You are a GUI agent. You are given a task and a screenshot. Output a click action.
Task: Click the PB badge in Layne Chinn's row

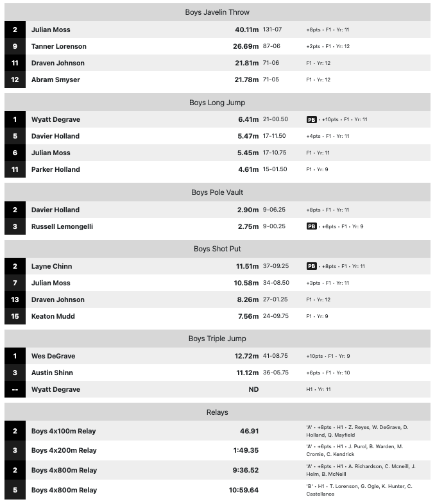312,266
